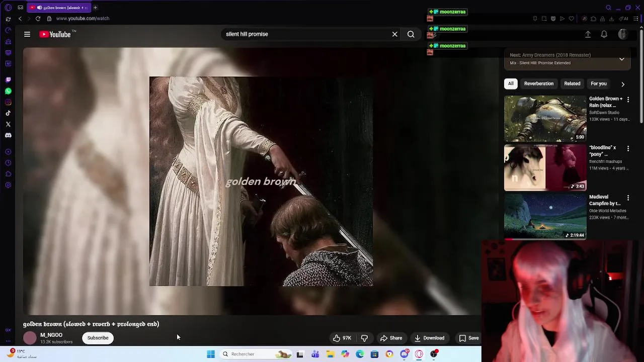Save the video to a playlist
Screen dimensions: 644x362
point(469,338)
